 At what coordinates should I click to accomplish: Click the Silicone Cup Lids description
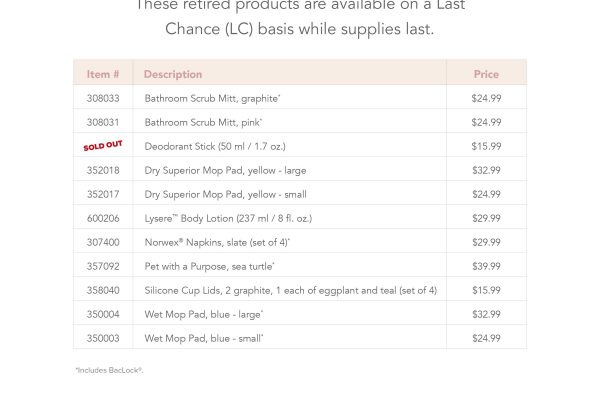[x=290, y=290]
